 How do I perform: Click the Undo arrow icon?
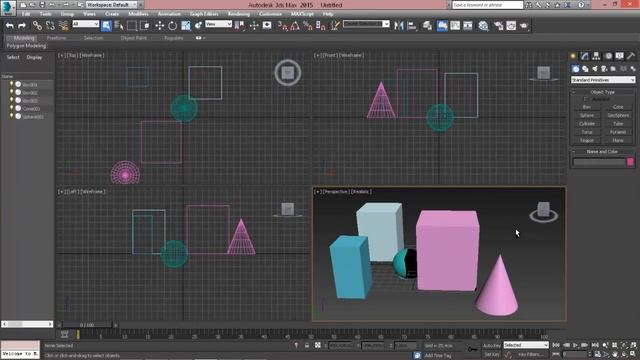(10, 25)
